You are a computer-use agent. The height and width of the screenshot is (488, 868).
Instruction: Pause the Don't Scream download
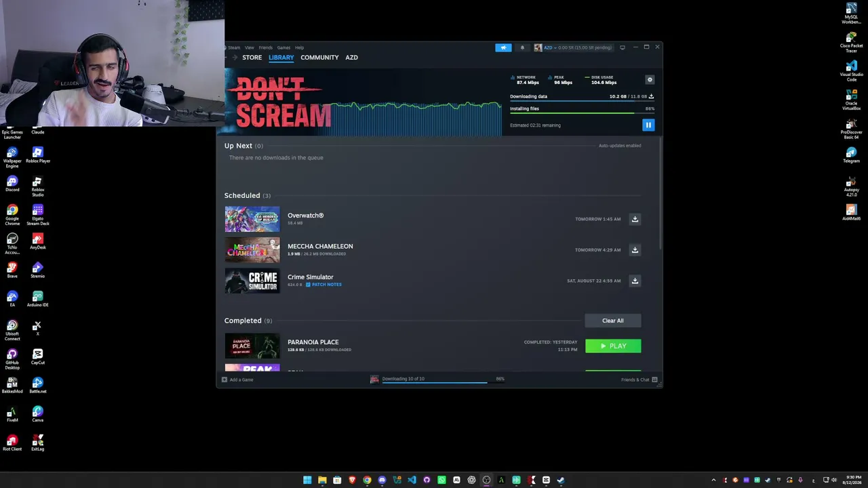[648, 125]
